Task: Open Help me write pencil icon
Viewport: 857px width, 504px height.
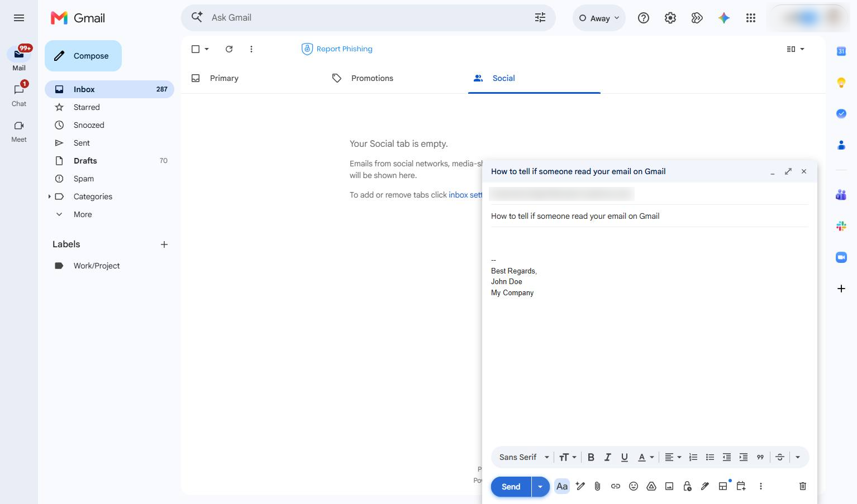Action: pos(580,486)
